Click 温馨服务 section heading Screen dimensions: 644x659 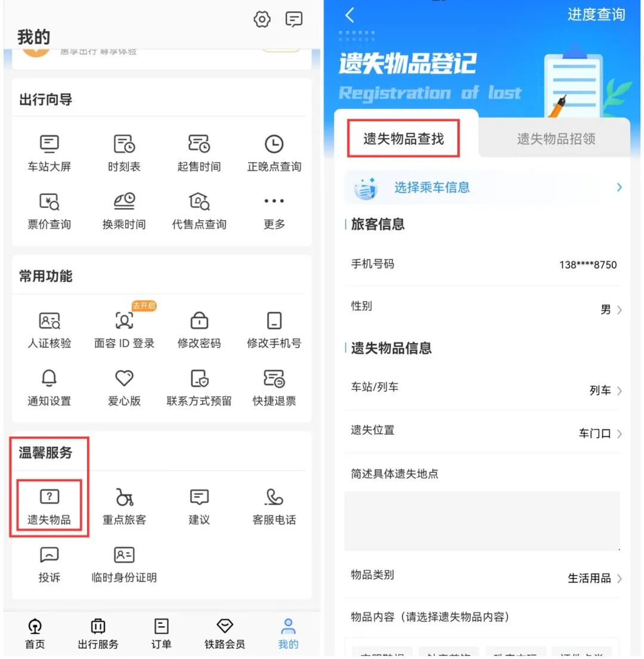coord(45,453)
